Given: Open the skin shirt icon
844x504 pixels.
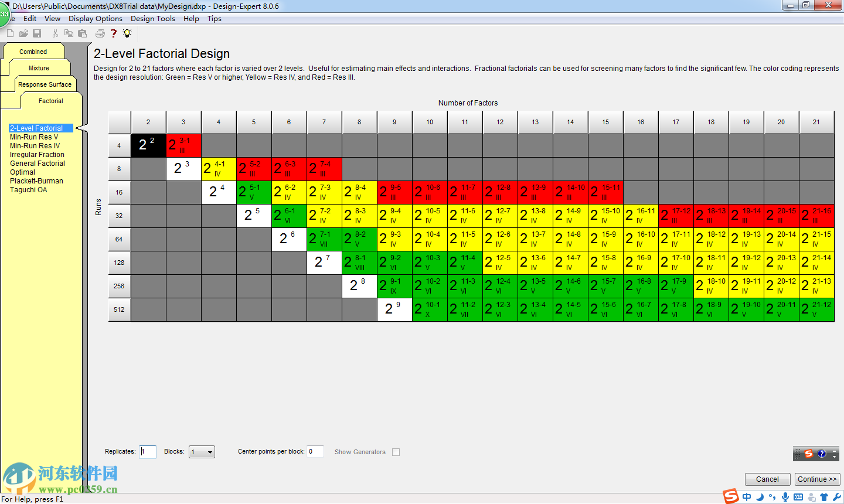Looking at the screenshot, I should click(824, 497).
